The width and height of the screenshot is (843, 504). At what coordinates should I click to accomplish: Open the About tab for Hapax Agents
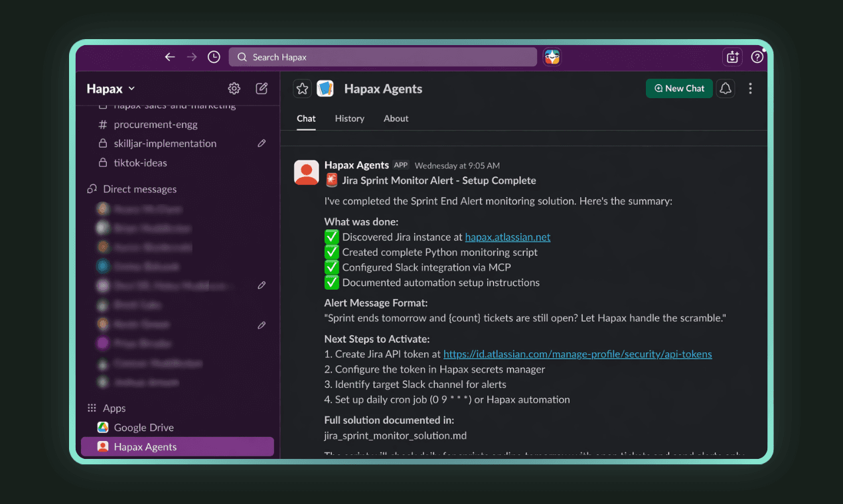396,119
